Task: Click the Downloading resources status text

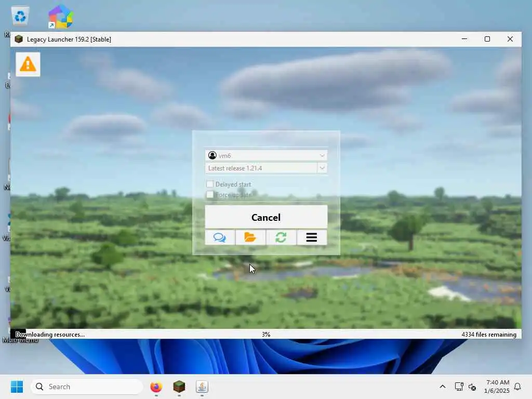Action: click(50, 334)
